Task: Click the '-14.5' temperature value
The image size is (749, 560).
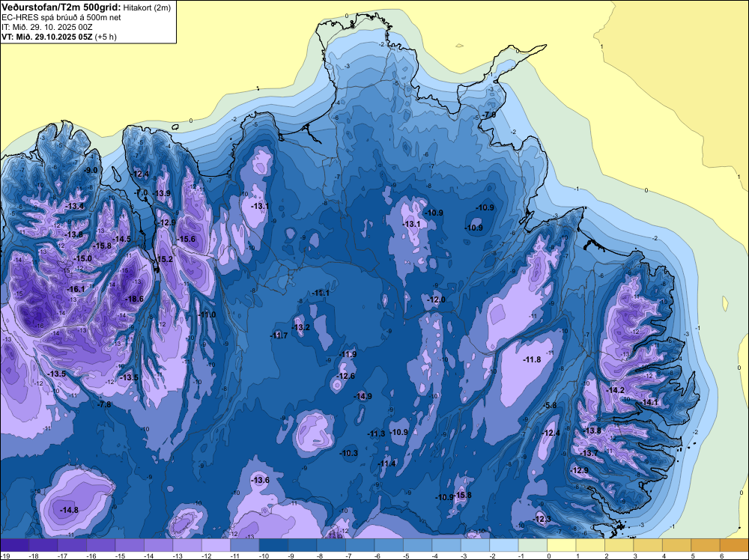Action: coord(121,239)
